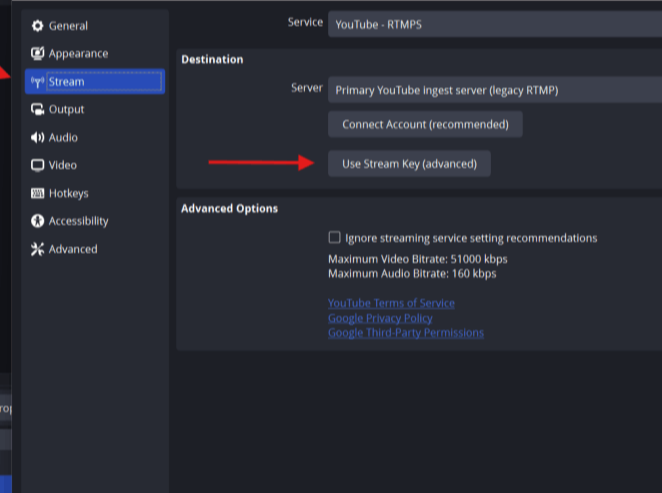
Task: Open Google Third-Party Permissions link
Action: (406, 333)
